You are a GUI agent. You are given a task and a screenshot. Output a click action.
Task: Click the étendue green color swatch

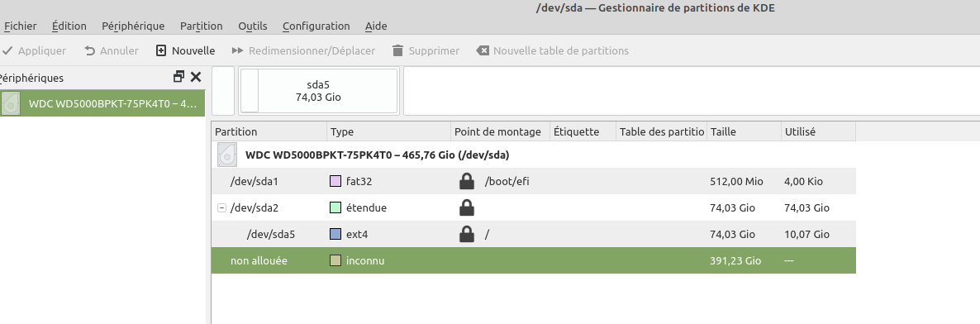(x=335, y=207)
